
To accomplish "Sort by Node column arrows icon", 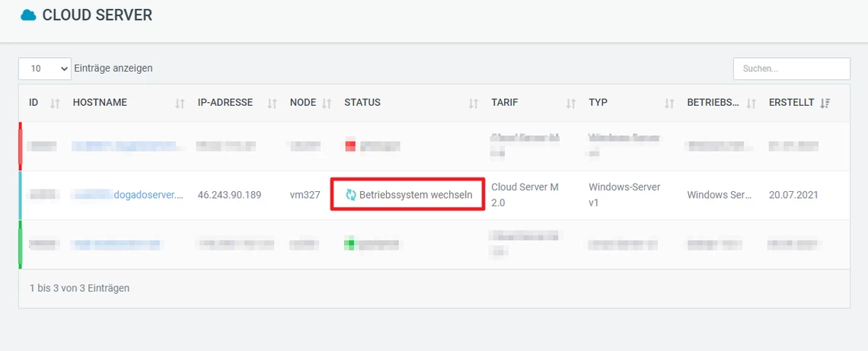I will [x=327, y=104].
